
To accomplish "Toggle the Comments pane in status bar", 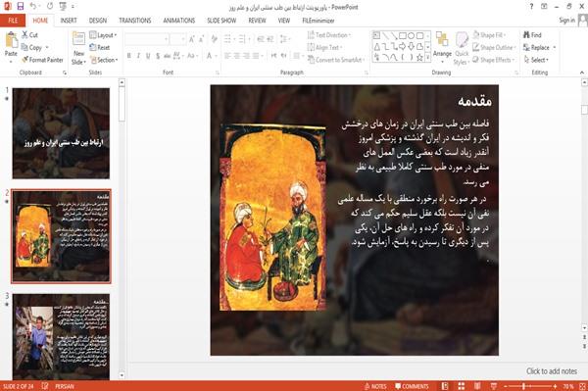I will [x=412, y=386].
